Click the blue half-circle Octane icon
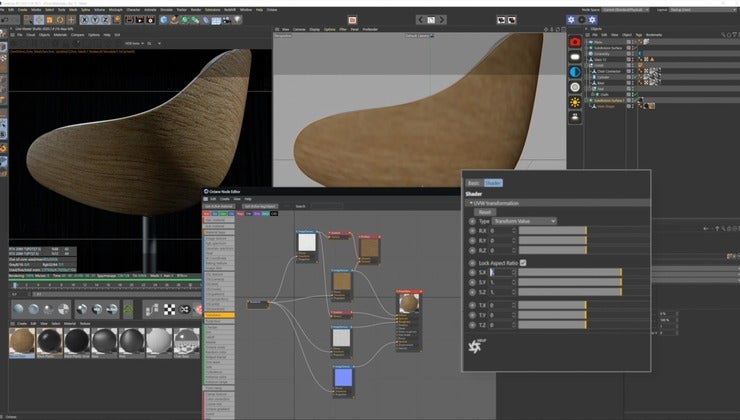740x420 pixels. [575, 72]
